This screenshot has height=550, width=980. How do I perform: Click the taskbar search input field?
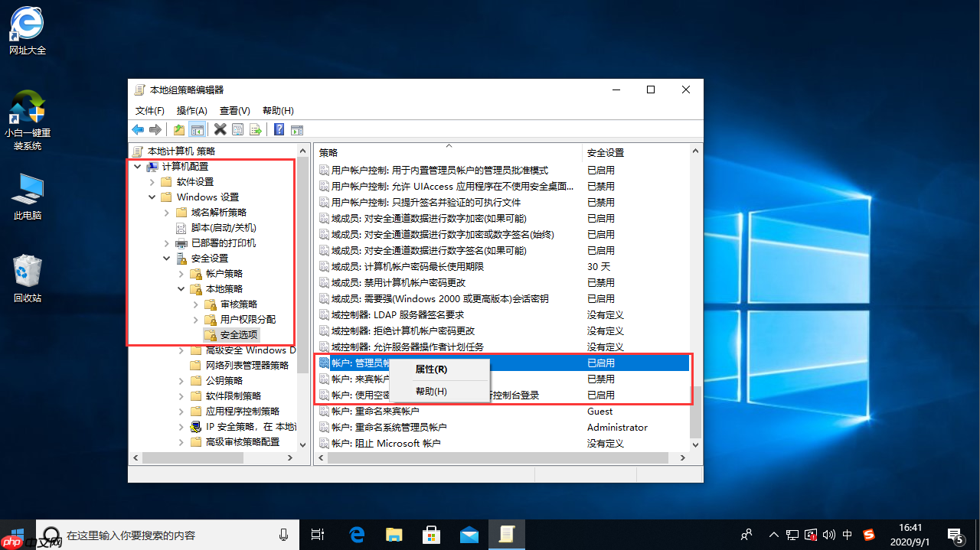[168, 535]
